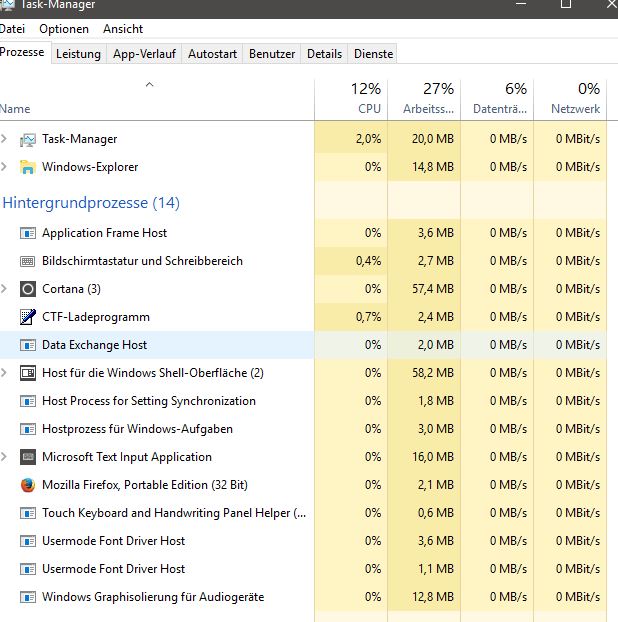The width and height of the screenshot is (618, 622).
Task: Toggle sort order arrow above Name column
Action: pos(150,84)
